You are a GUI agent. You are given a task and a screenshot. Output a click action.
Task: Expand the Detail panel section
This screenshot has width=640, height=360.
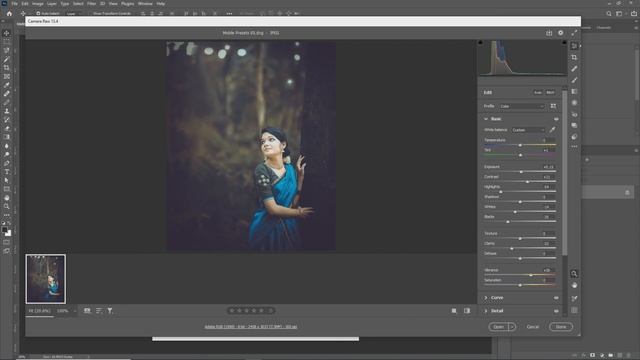click(486, 311)
